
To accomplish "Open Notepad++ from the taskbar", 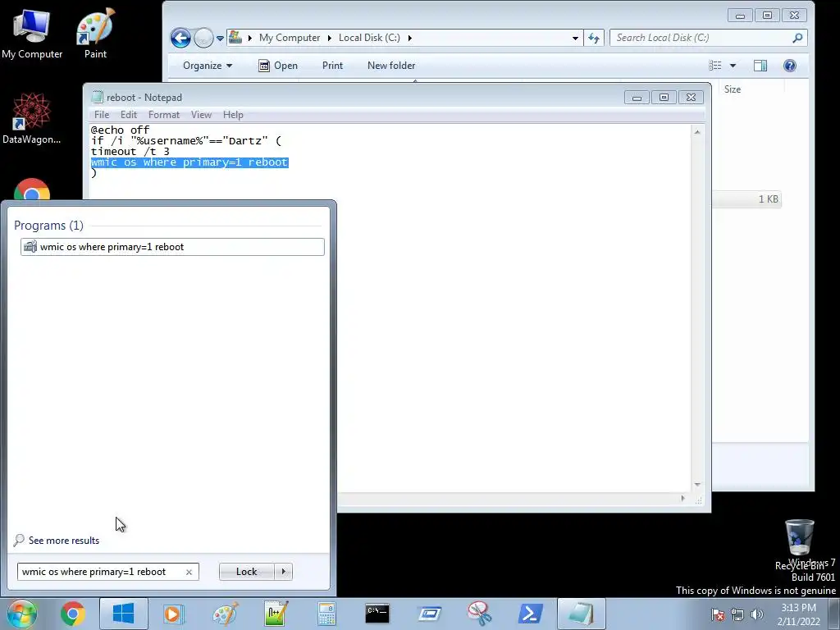I will (276, 614).
